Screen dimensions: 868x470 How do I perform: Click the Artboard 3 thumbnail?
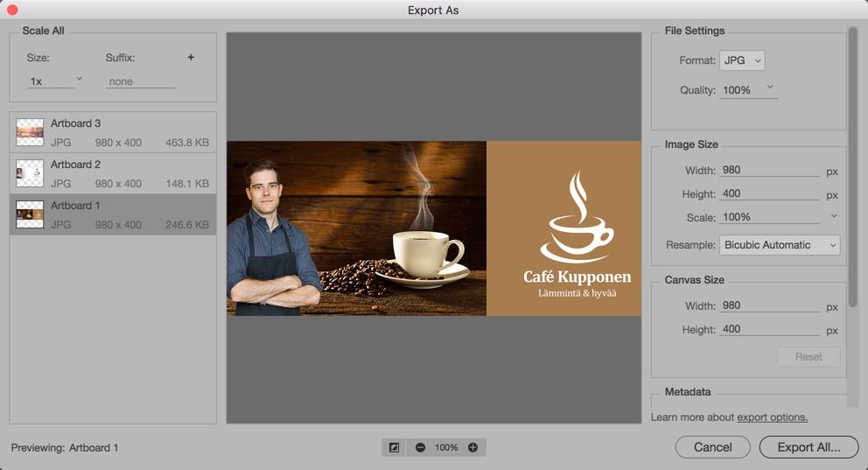click(x=30, y=132)
